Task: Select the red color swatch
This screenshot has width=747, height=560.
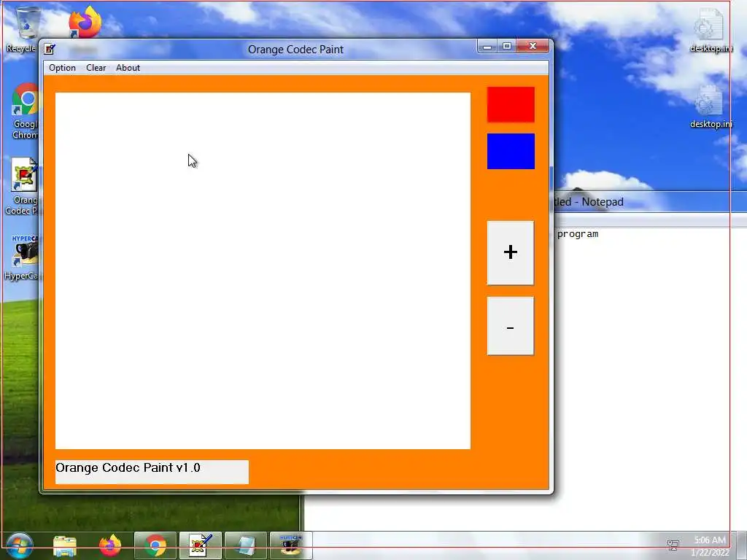Action: coord(511,104)
